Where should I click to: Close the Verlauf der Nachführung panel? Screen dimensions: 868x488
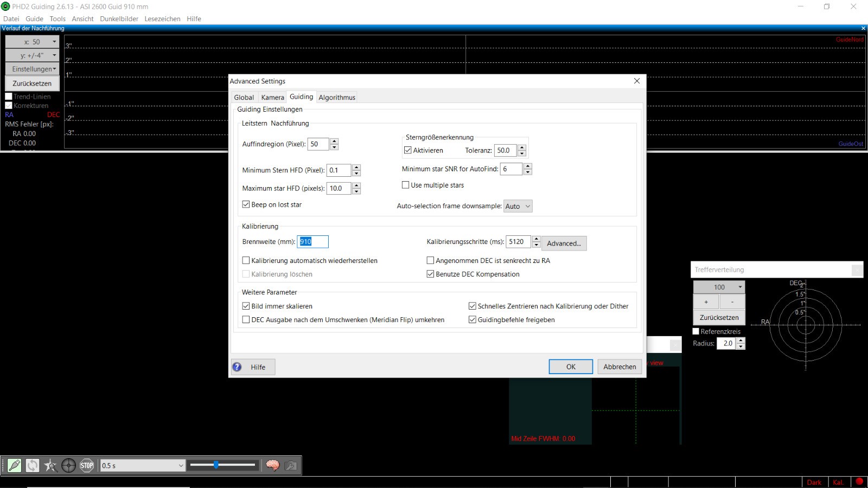pos(863,28)
